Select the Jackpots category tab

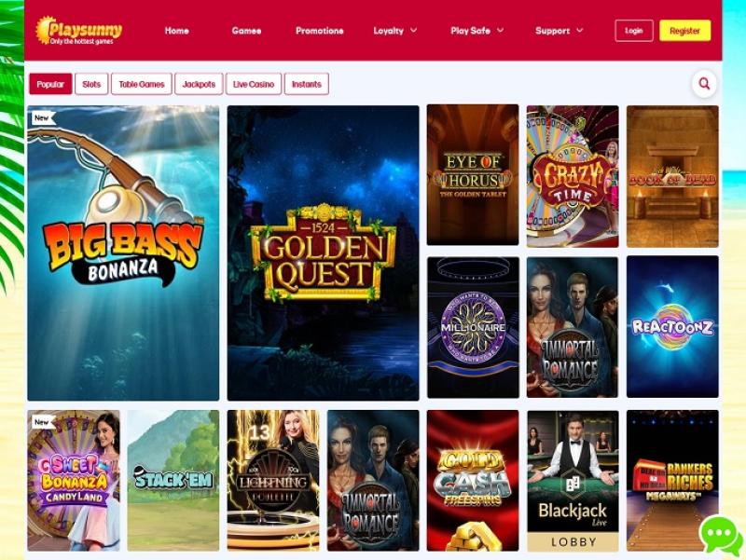tap(199, 84)
